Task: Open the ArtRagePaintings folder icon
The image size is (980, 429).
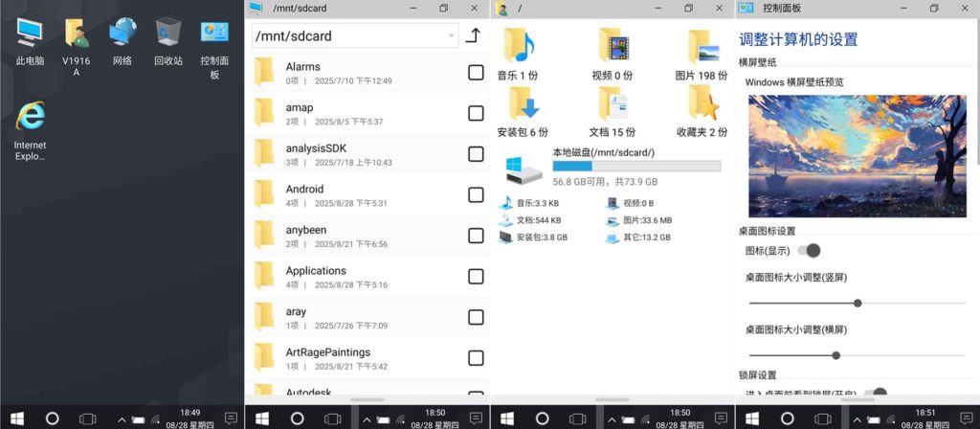Action: 264,358
